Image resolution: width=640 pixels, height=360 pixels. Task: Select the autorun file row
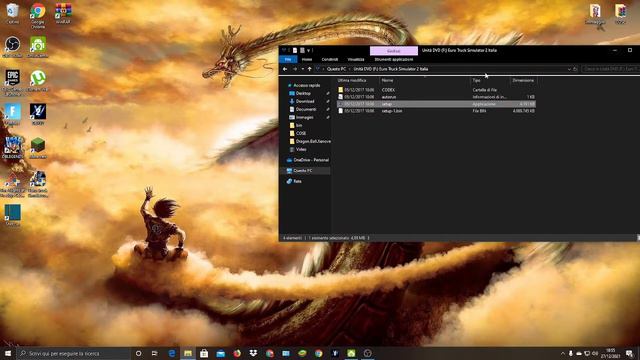[436, 97]
